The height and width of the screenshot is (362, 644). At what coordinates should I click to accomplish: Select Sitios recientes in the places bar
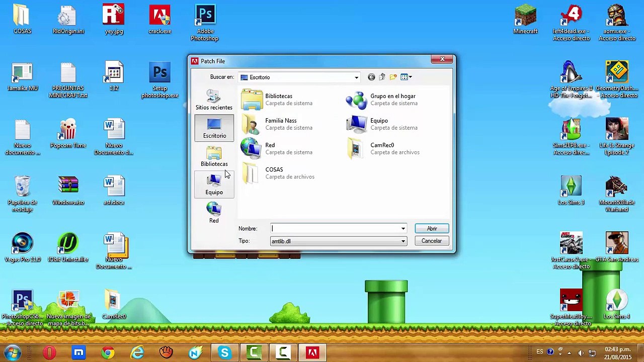click(214, 100)
